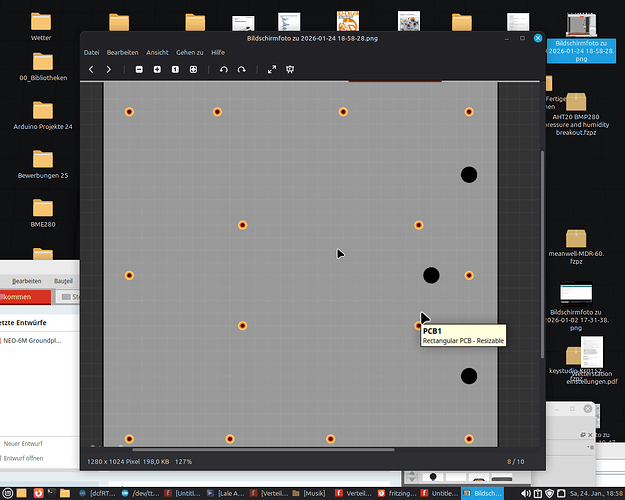Rotate image counterclockwise
This screenshot has height=500, width=625.
[223, 69]
